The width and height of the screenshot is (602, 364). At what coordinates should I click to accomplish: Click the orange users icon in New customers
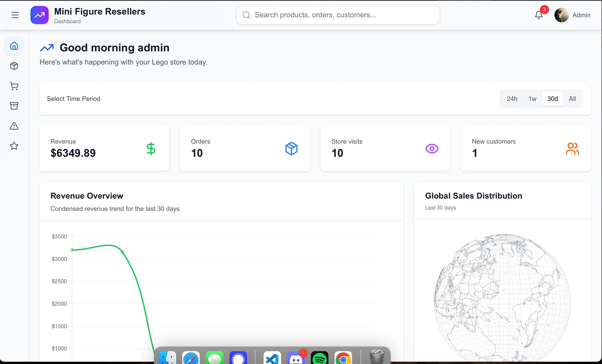coord(572,149)
